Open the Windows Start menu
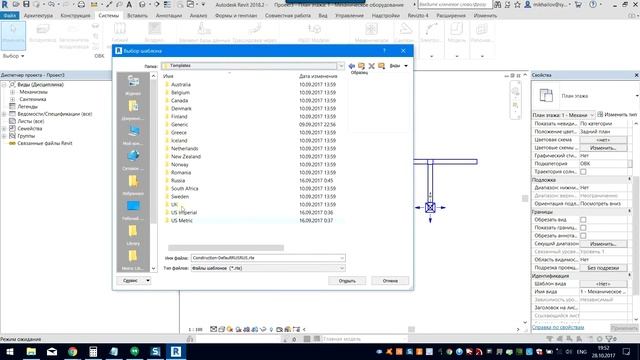Screen dimensions: 640x360 pyautogui.click(x=10, y=351)
